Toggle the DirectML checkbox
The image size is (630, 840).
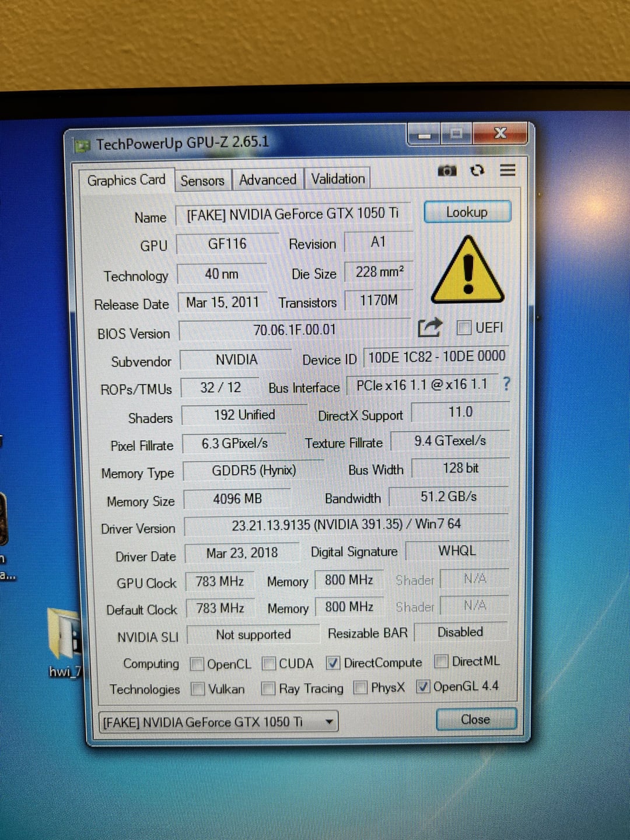(442, 661)
